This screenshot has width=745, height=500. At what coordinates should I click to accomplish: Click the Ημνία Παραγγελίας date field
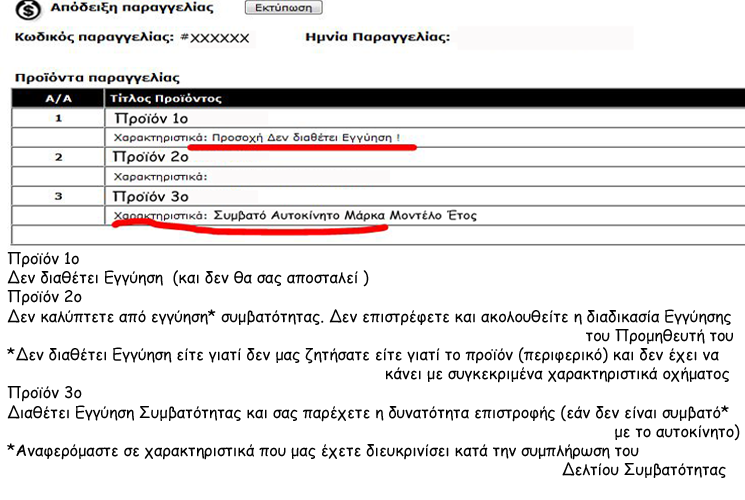click(x=544, y=38)
